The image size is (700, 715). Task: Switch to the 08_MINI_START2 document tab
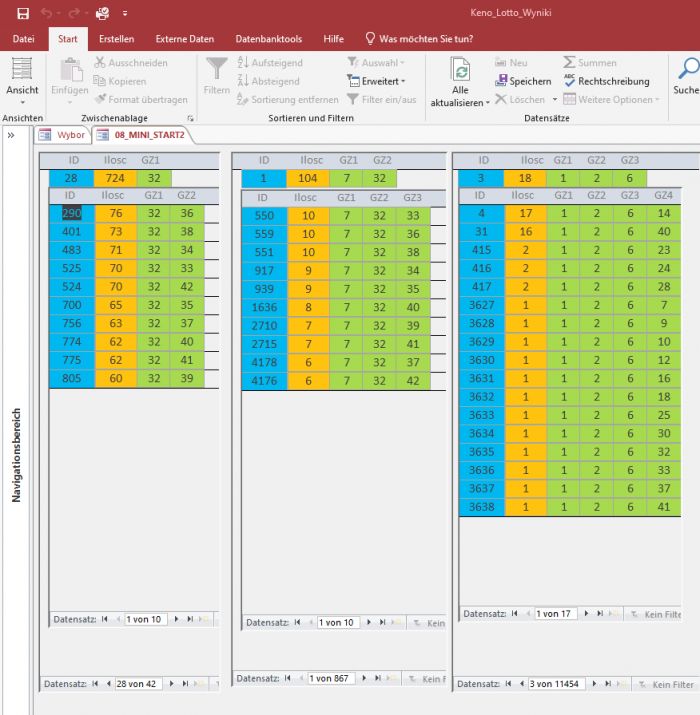[143, 135]
